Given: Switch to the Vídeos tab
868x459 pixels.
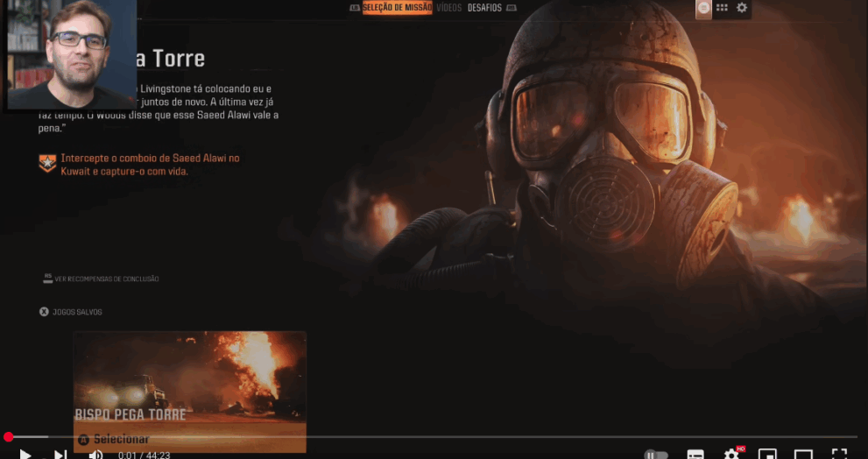Looking at the screenshot, I should tap(448, 8).
